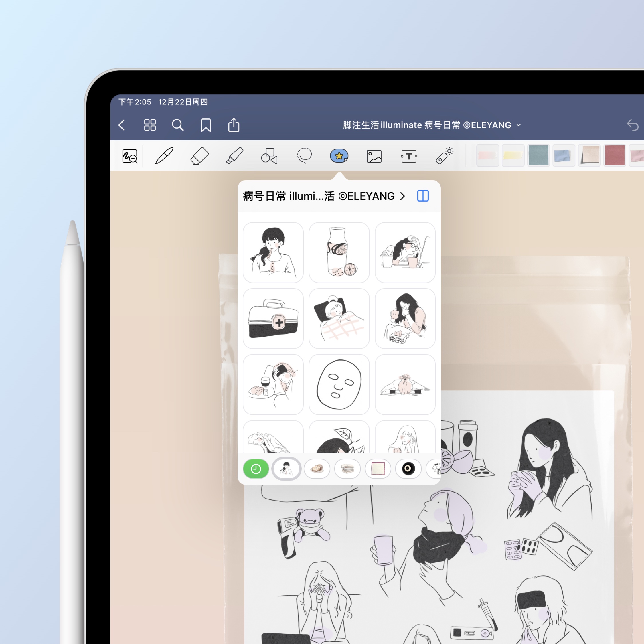Image resolution: width=644 pixels, height=644 pixels.
Task: Go back to the library
Action: (122, 125)
